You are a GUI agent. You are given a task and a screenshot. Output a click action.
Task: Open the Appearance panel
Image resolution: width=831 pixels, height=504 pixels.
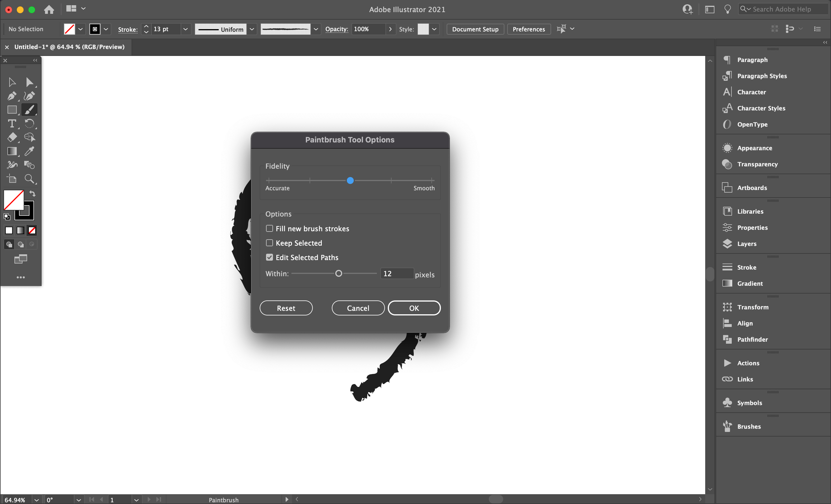coord(754,148)
